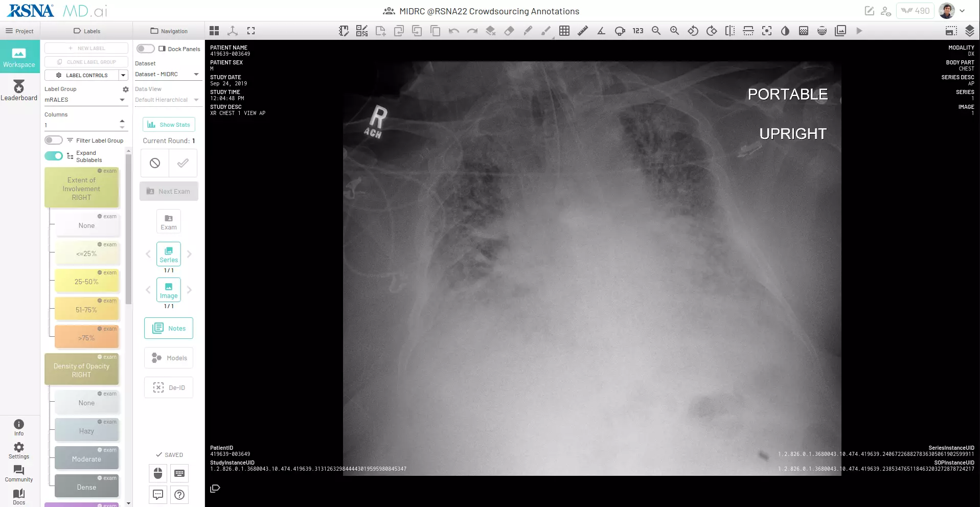
Task: Select the ruler measurement tool
Action: coord(582,31)
